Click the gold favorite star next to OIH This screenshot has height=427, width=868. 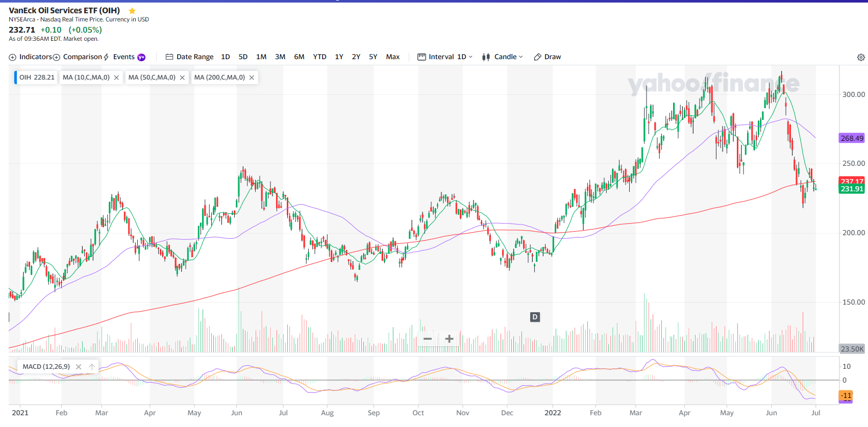[132, 11]
